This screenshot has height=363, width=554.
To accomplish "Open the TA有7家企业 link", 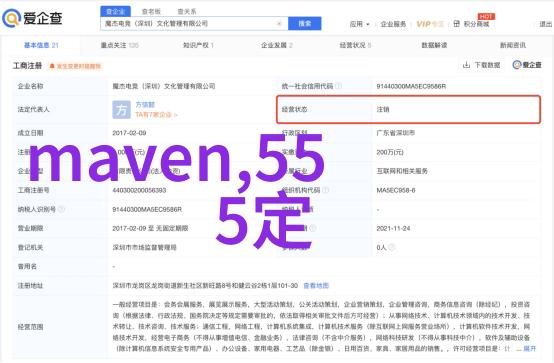I will pos(156,115).
